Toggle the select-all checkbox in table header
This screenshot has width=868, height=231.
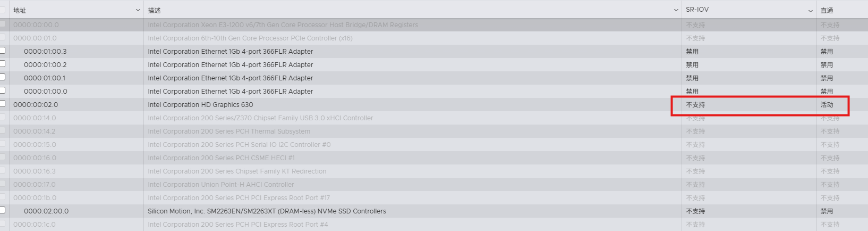(3, 10)
